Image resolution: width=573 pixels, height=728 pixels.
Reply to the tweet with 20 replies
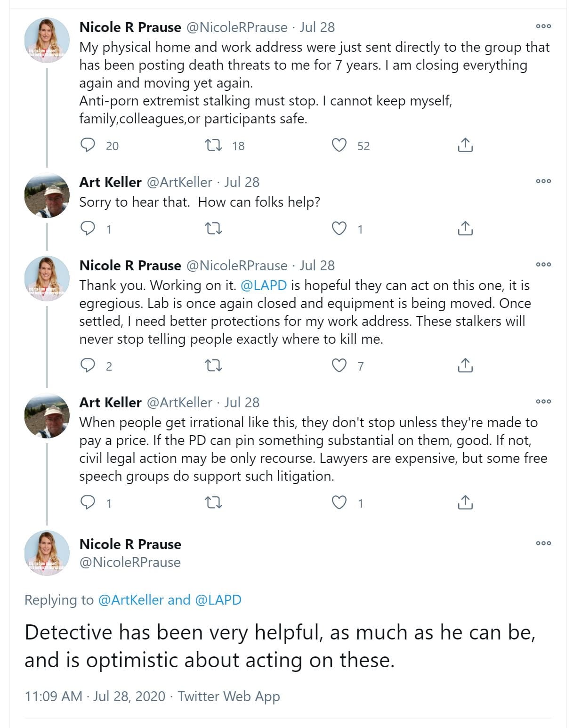coord(88,145)
